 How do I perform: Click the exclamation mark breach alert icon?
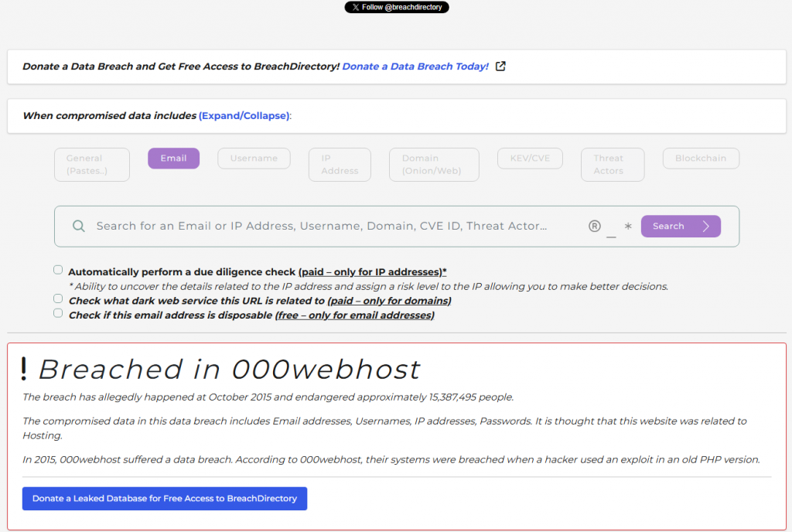(x=24, y=370)
